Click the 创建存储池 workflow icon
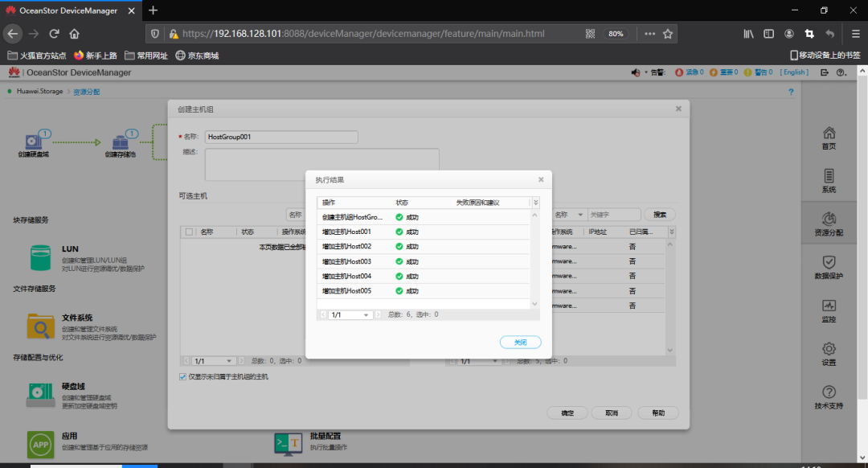868x468 pixels. point(121,143)
